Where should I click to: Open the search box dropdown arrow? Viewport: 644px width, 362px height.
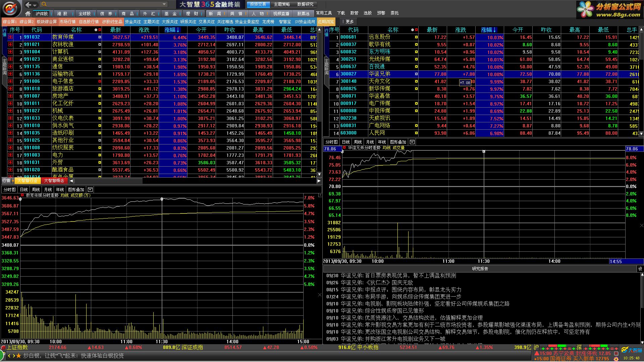click(164, 4)
